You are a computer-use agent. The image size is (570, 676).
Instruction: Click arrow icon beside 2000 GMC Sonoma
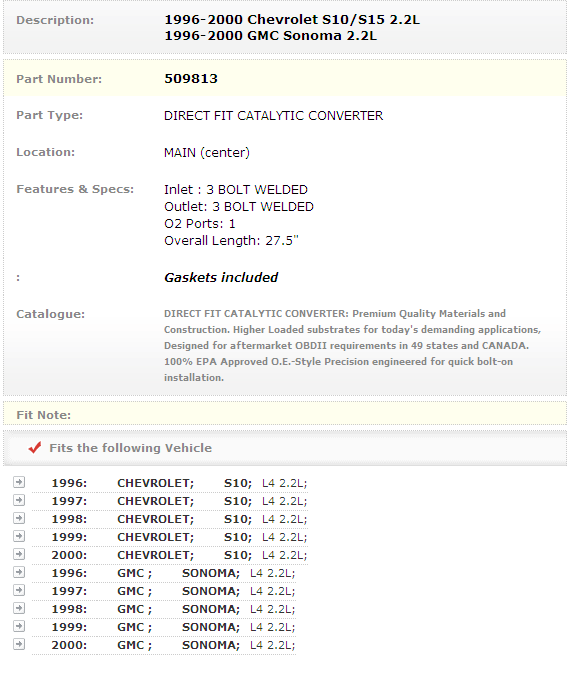tap(19, 644)
